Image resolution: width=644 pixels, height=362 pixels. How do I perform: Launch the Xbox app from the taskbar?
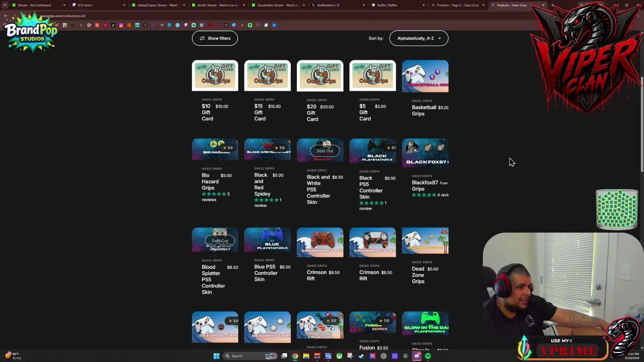click(339, 356)
